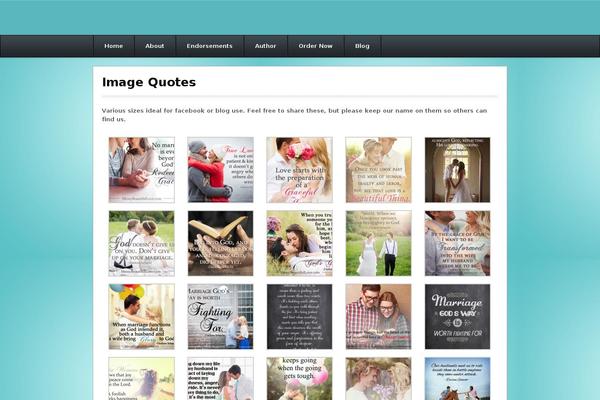The height and width of the screenshot is (400, 600).
Task: Open the blue couple on horseback thumbnail
Action: coord(457,379)
